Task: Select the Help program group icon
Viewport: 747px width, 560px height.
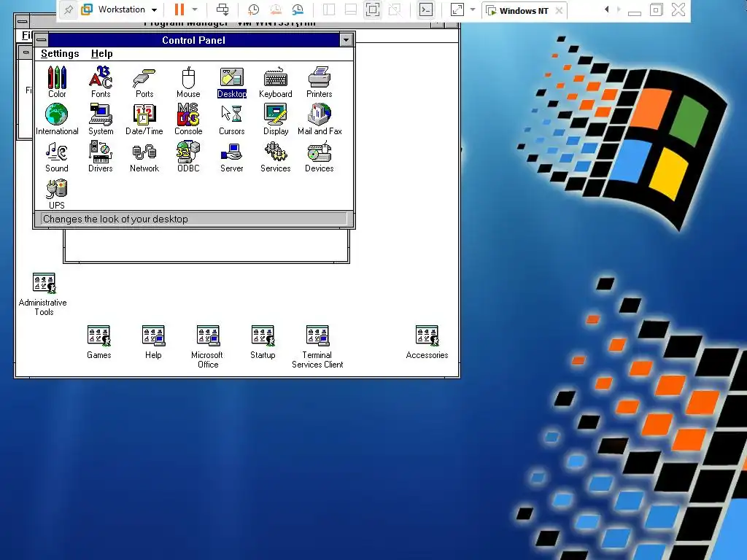Action: point(153,341)
